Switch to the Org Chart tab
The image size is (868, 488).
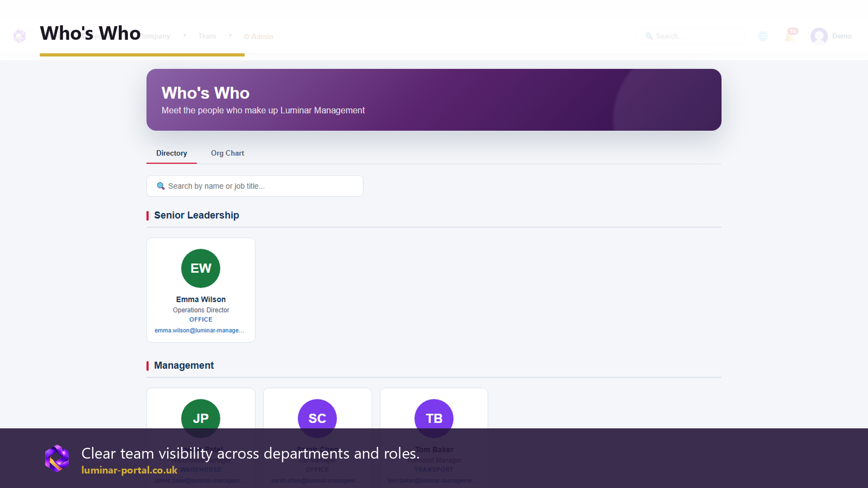click(227, 153)
